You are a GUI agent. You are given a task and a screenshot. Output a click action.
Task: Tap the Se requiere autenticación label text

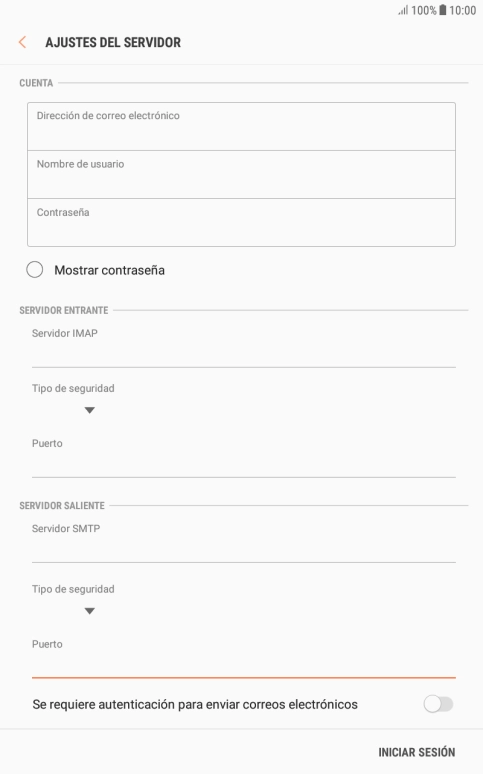pyautogui.click(x=195, y=704)
